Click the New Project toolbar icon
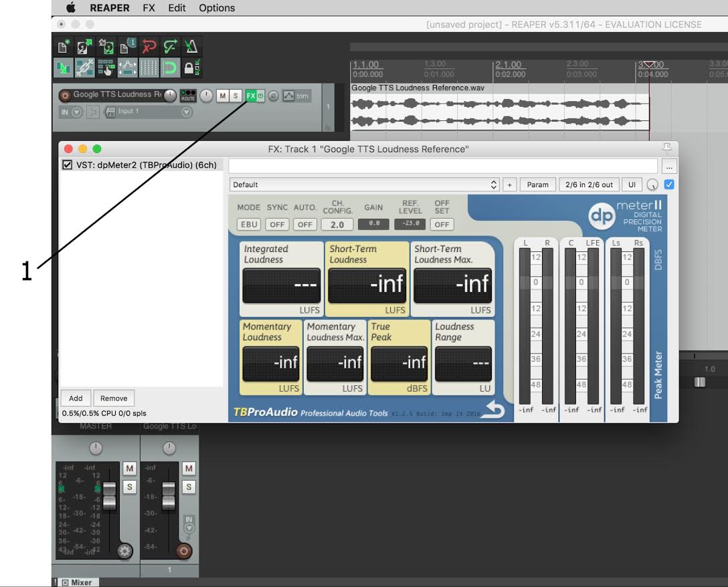Viewport: 728px width, 587px height. pos(64,47)
